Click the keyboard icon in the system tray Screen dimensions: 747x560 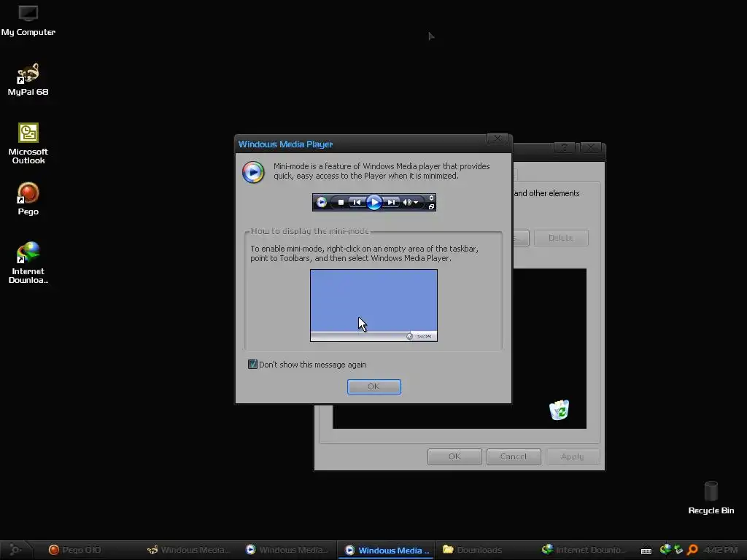pyautogui.click(x=646, y=551)
